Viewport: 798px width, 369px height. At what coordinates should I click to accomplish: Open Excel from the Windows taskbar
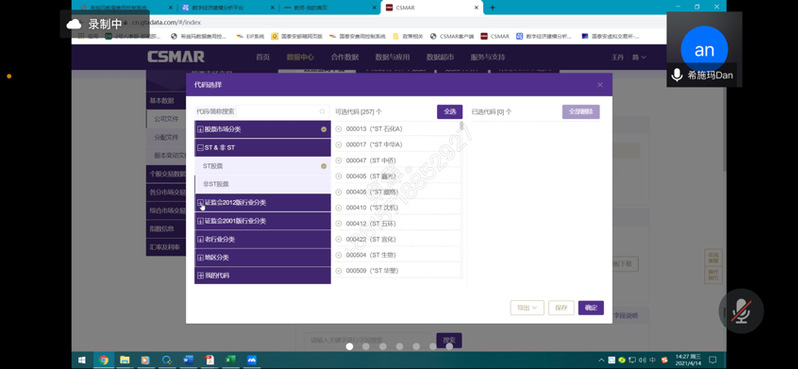click(230, 360)
